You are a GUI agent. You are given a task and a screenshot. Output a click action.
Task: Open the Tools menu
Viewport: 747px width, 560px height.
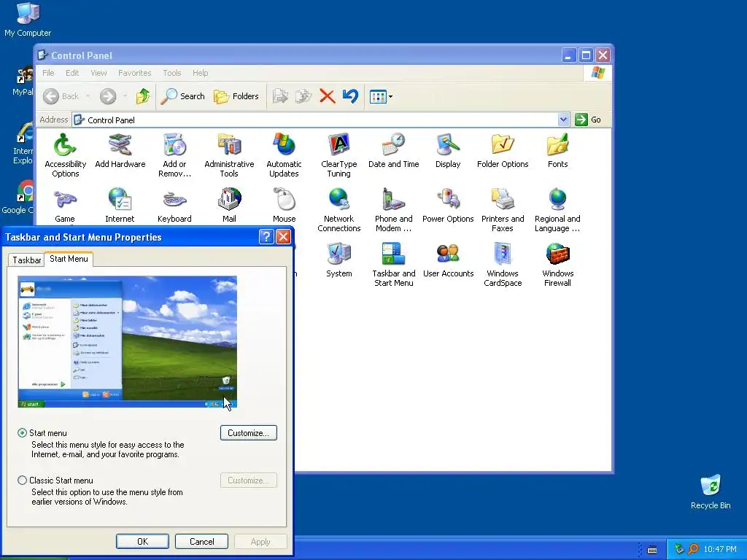[172, 73]
